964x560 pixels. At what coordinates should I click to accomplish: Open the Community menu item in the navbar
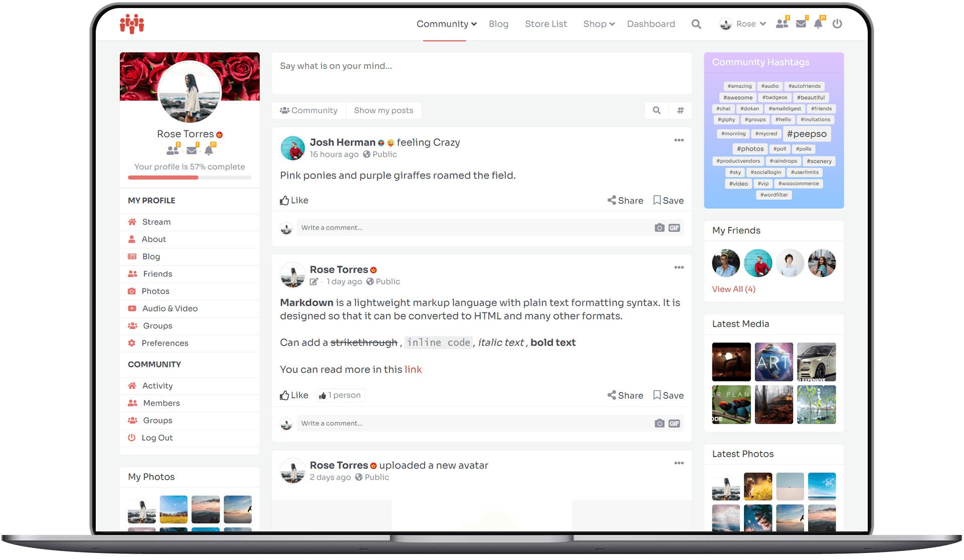(x=444, y=24)
